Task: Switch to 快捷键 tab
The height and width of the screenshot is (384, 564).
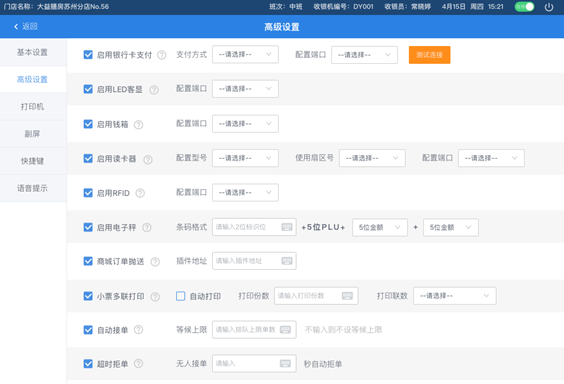Action: [33, 161]
